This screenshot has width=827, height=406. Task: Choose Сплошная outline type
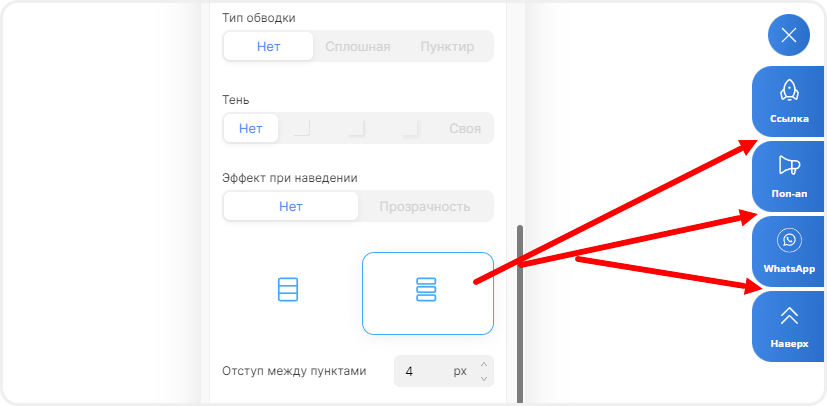pyautogui.click(x=358, y=46)
